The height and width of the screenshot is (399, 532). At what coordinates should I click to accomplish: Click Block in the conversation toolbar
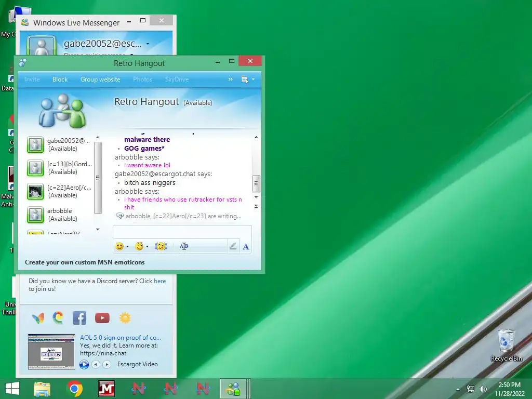click(60, 79)
